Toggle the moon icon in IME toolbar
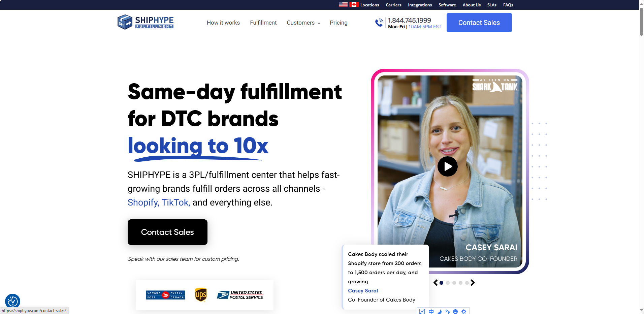Image resolution: width=644 pixels, height=314 pixels. [439, 311]
